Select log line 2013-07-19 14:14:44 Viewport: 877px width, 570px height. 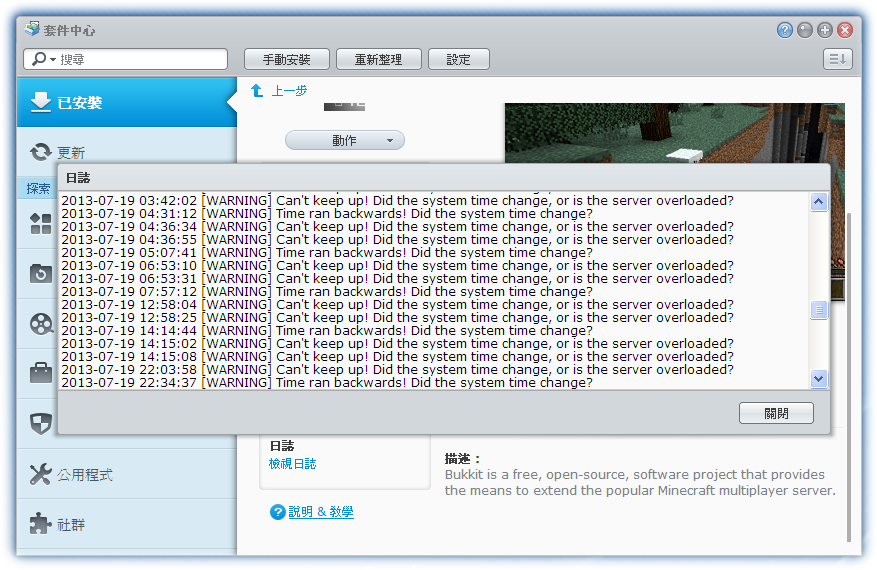pyautogui.click(x=327, y=331)
